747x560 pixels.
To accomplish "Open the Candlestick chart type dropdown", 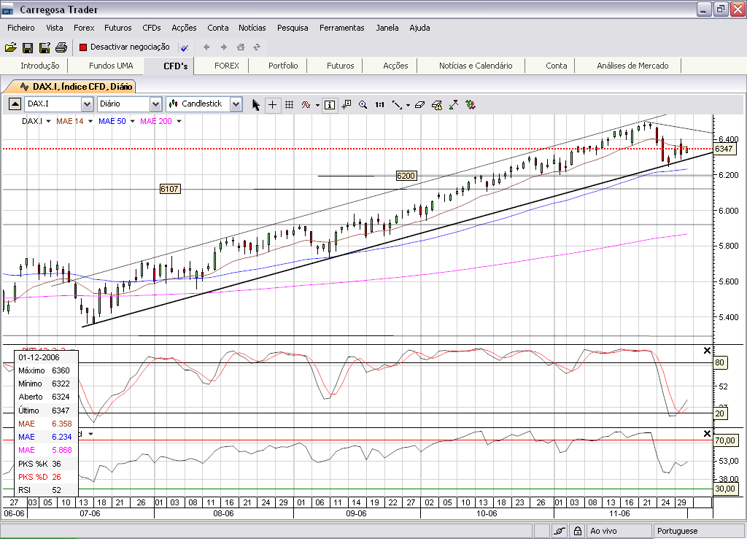I will pyautogui.click(x=236, y=104).
